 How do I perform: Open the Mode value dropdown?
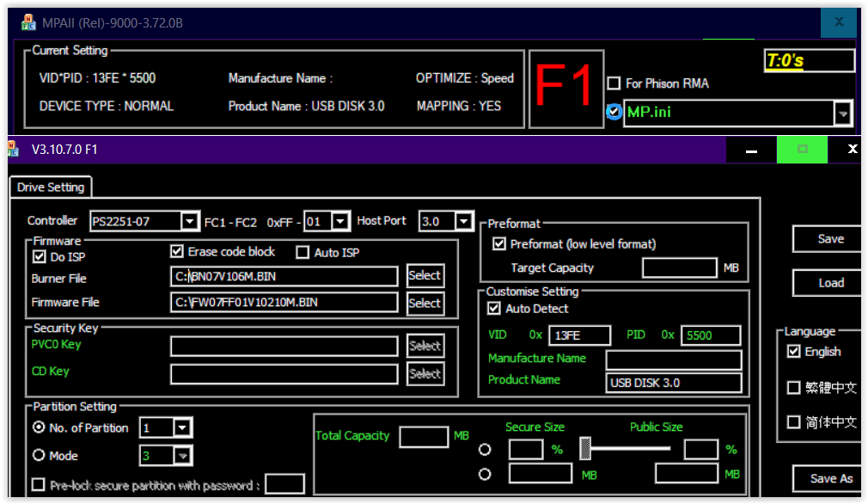(182, 456)
